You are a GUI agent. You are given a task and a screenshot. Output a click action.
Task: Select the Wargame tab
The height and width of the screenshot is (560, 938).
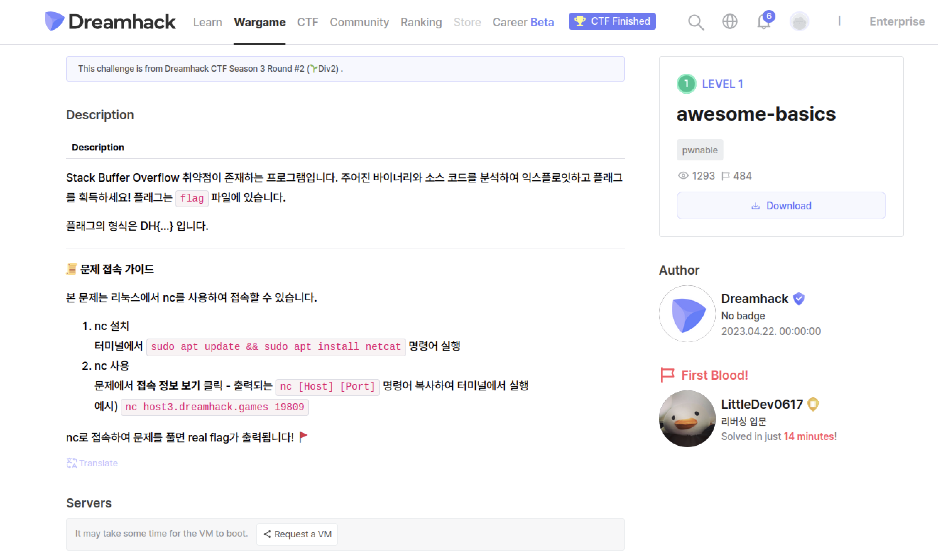(259, 22)
